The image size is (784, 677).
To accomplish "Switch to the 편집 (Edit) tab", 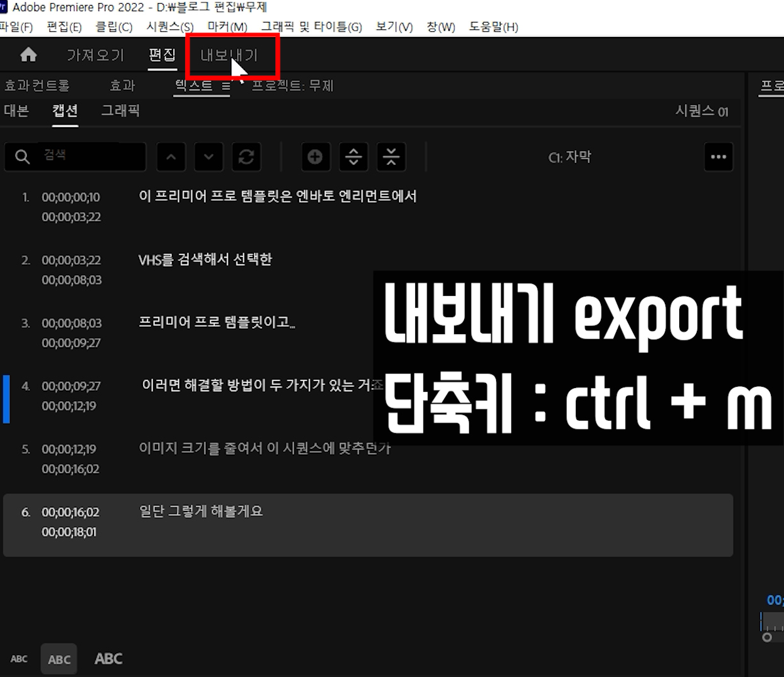I will pos(162,55).
